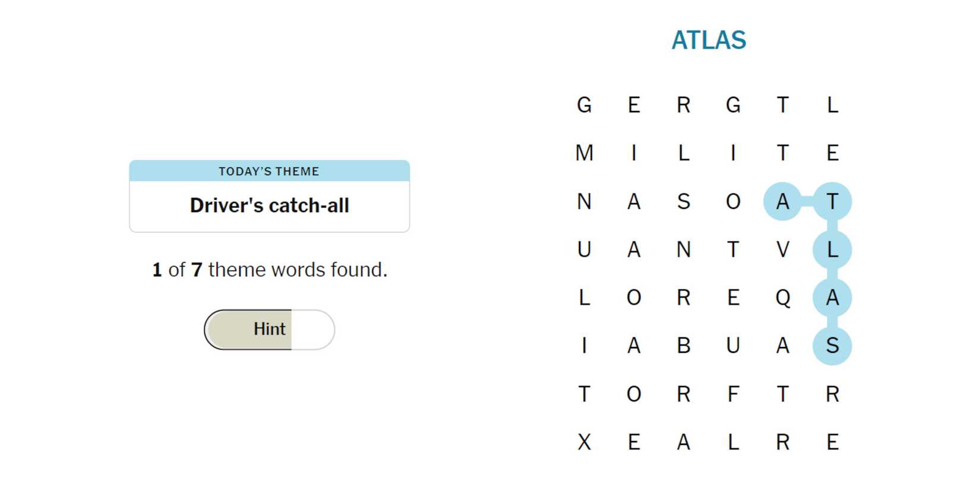Click the highlighted letter S ending ATLAS

pyautogui.click(x=832, y=346)
